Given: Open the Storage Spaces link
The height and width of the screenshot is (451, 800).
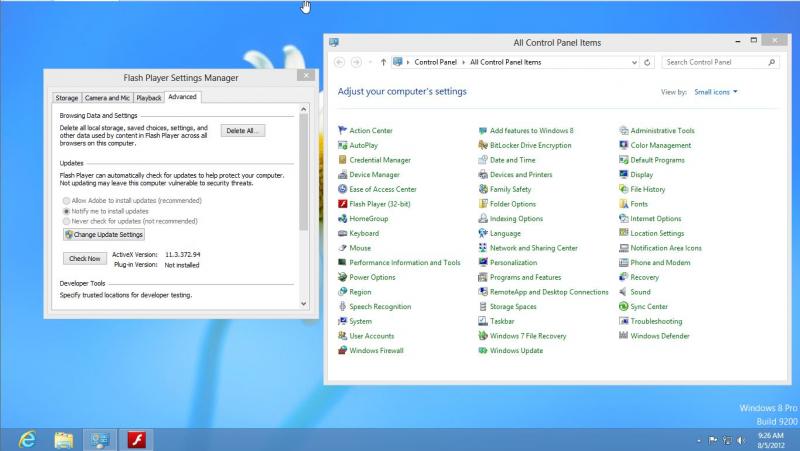Looking at the screenshot, I should coord(513,307).
